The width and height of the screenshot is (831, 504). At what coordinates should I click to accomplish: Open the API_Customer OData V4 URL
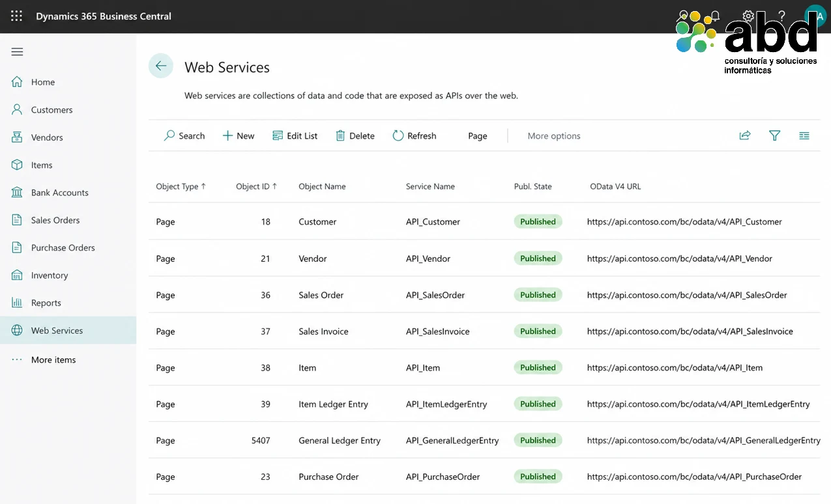(684, 221)
